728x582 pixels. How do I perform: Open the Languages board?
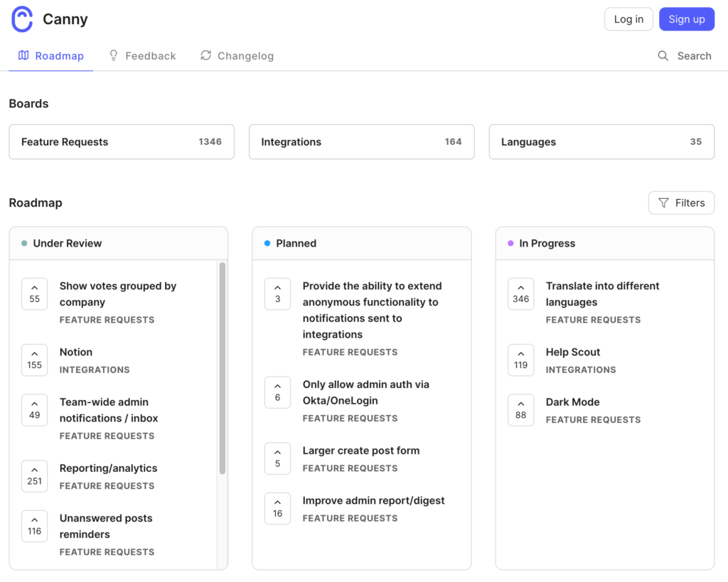pos(601,141)
